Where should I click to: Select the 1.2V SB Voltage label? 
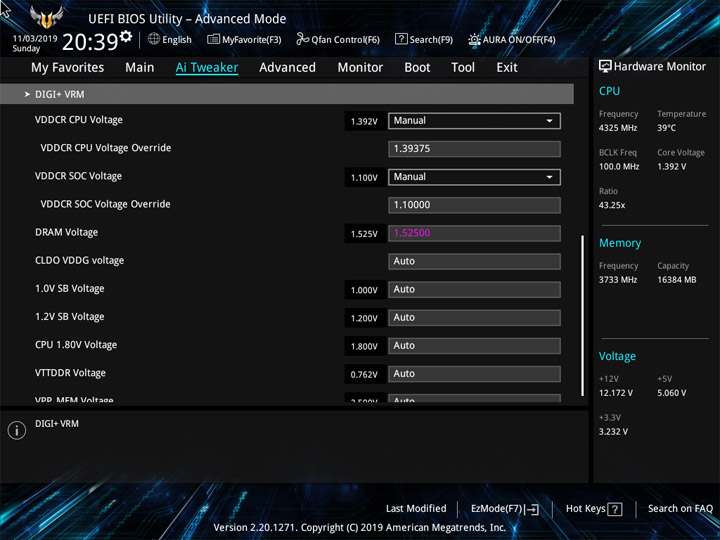coord(70,317)
